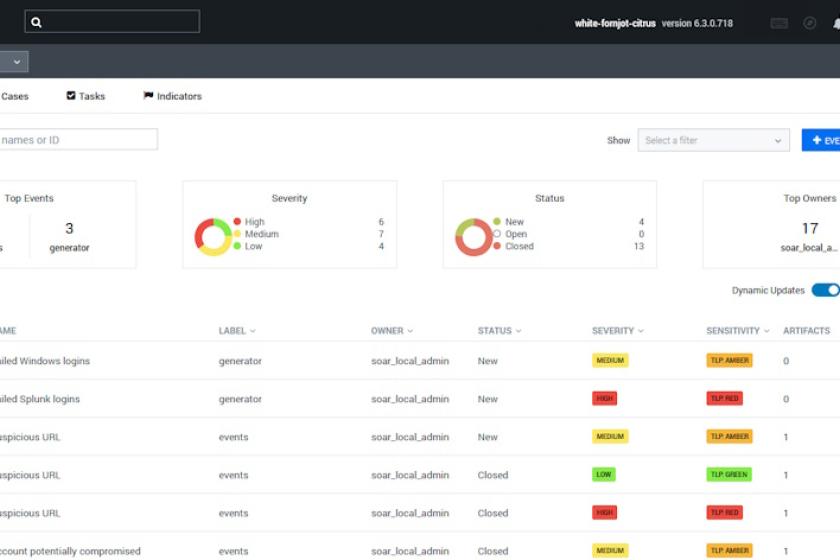Sort by the LABEL column header
The image size is (840, 560).
(237, 331)
